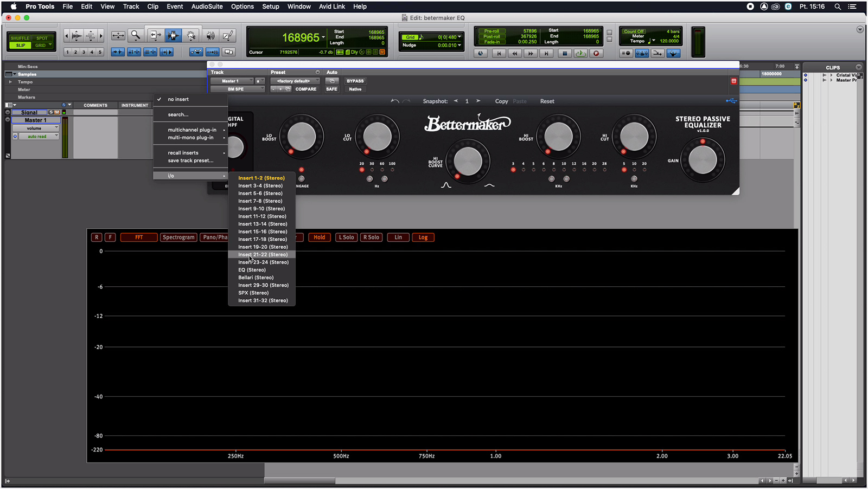Viewport: 868px width, 489px height.
Task: Click the HI BOOST CURVE knob
Action: pos(468,161)
